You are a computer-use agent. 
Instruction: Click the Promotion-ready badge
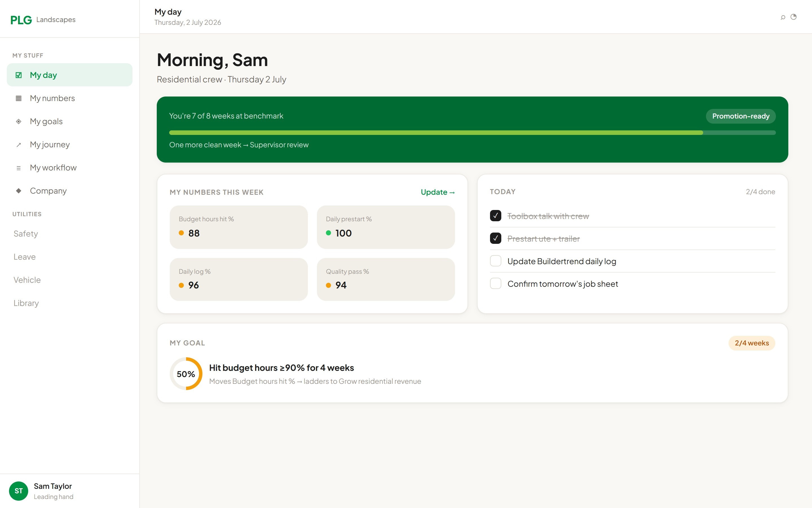click(x=741, y=116)
